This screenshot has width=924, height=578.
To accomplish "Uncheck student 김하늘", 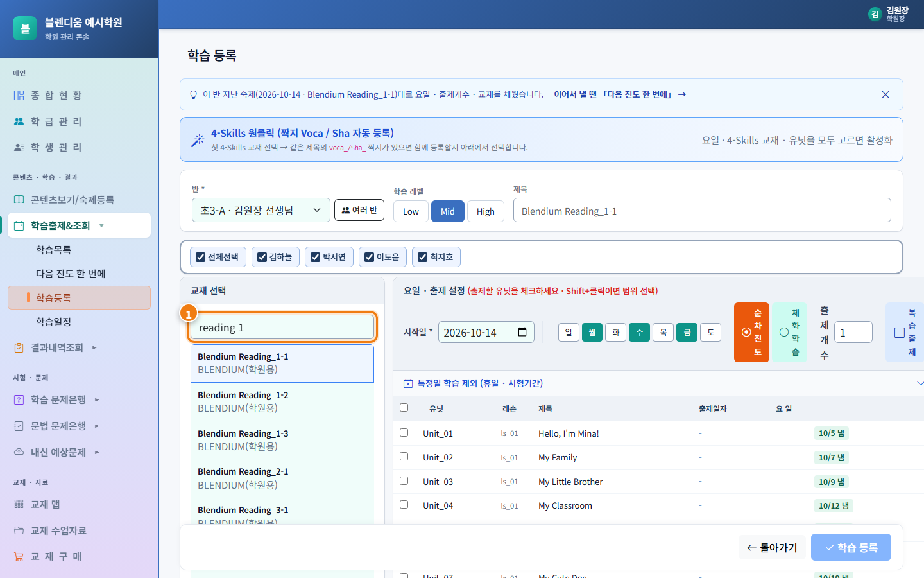I will point(262,257).
